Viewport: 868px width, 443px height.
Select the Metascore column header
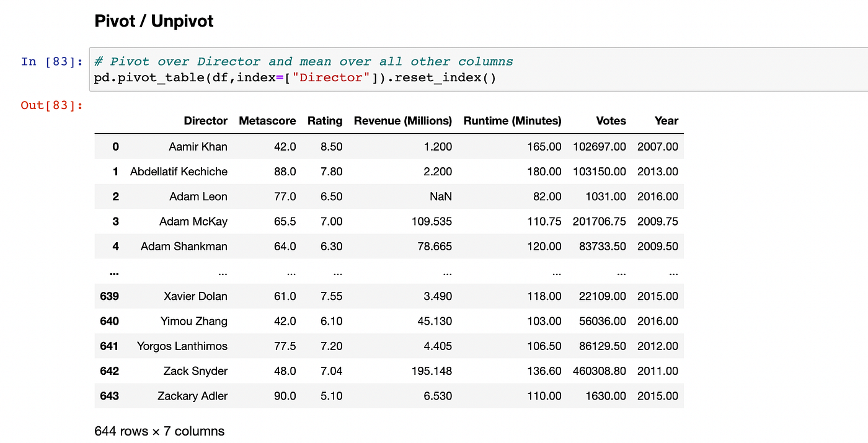(x=267, y=121)
